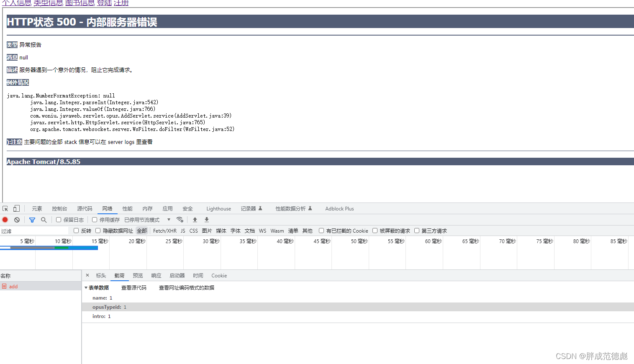Check the hide data URLs checkbox
This screenshot has width=634, height=364.
pyautogui.click(x=98, y=231)
